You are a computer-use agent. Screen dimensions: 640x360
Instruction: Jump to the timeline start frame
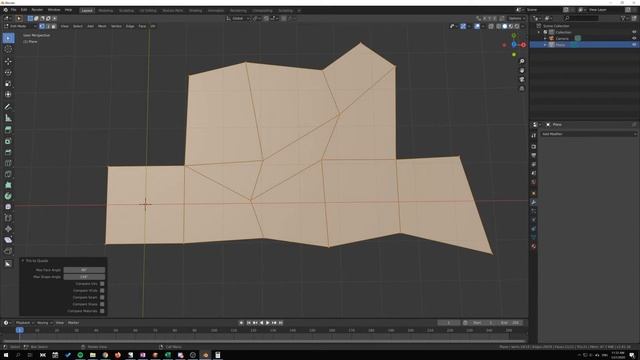point(248,323)
